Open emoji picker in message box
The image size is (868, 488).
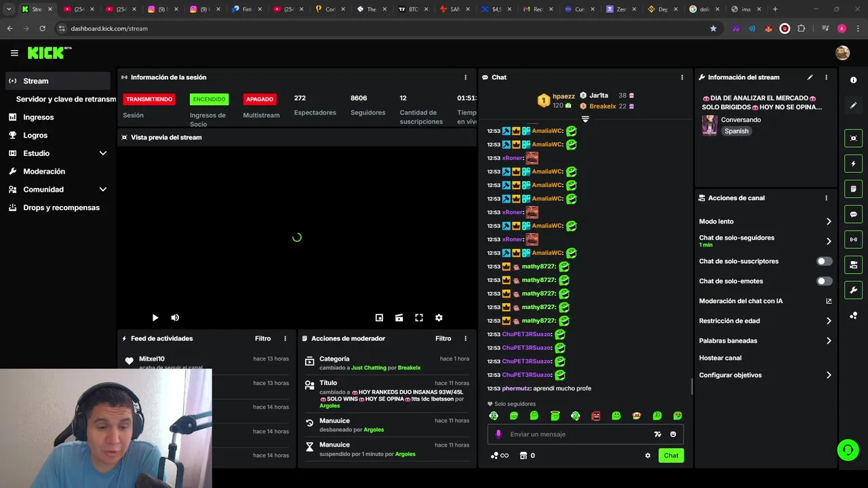(x=673, y=434)
